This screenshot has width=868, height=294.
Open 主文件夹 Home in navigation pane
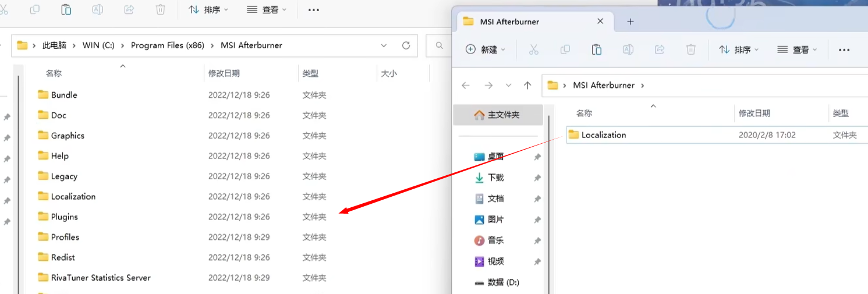[x=498, y=115]
